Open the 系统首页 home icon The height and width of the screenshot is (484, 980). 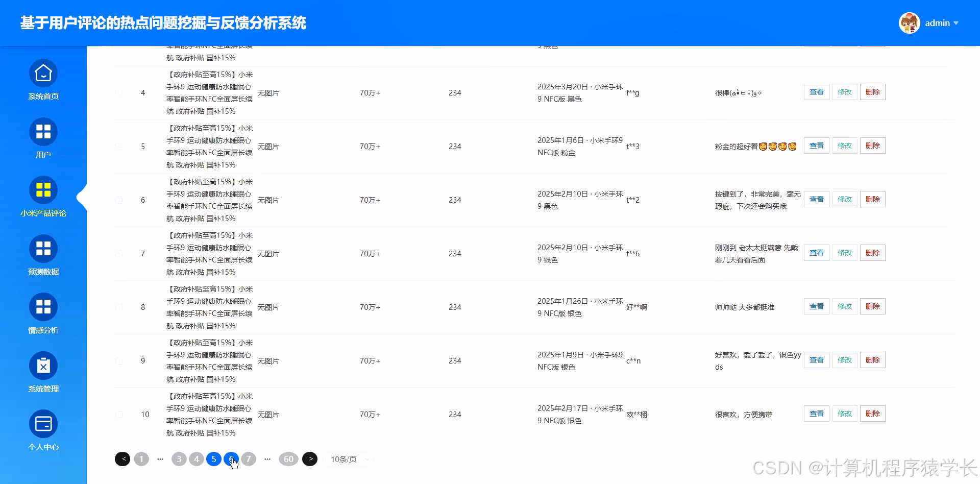click(43, 73)
